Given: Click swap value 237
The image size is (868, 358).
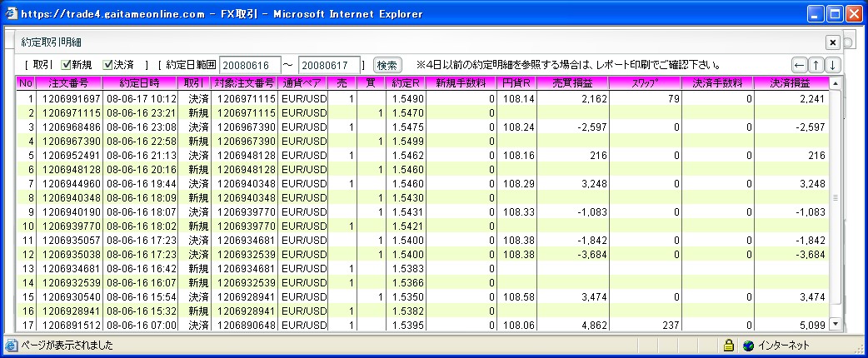Looking at the screenshot, I should [x=671, y=326].
